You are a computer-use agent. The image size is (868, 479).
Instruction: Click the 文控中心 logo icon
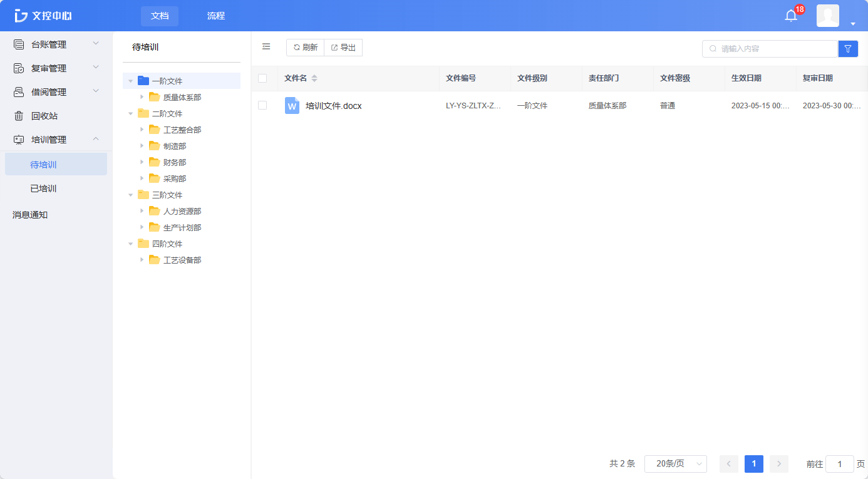(x=21, y=15)
